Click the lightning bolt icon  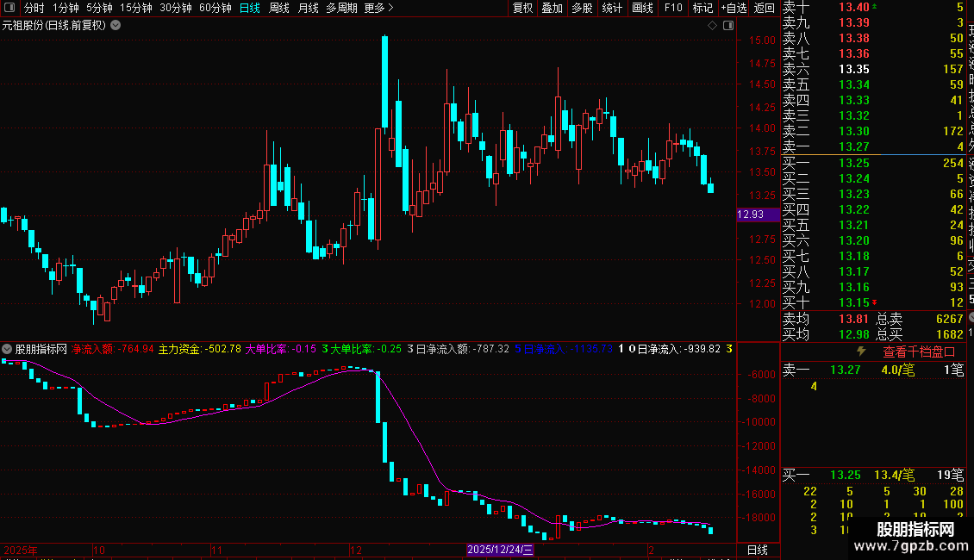[861, 352]
